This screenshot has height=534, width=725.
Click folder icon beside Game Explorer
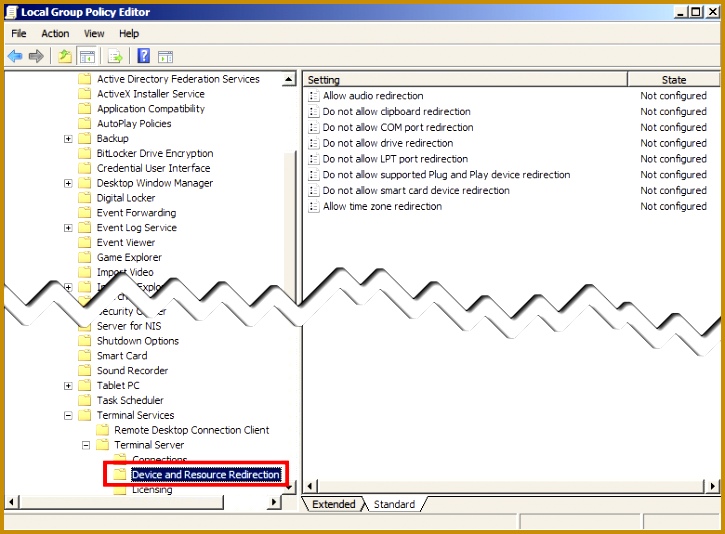point(84,257)
